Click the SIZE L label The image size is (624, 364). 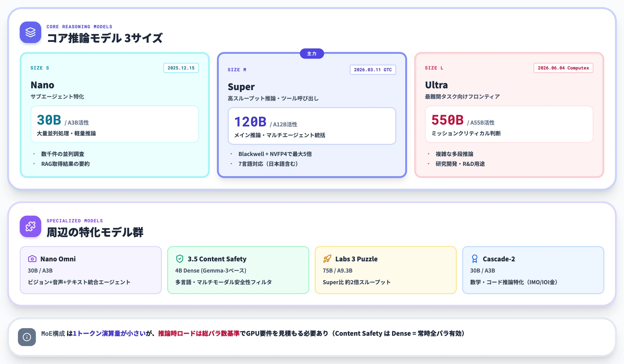(434, 68)
